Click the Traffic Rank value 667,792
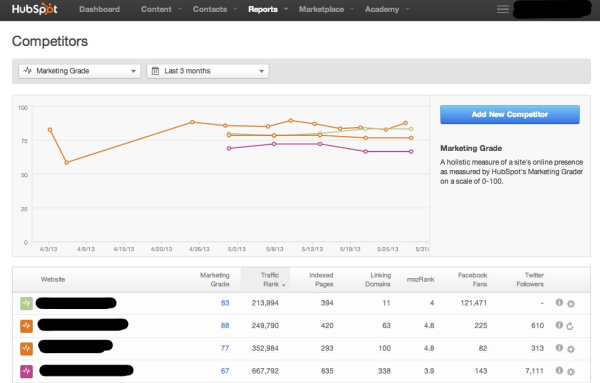600x383 pixels. (265, 371)
